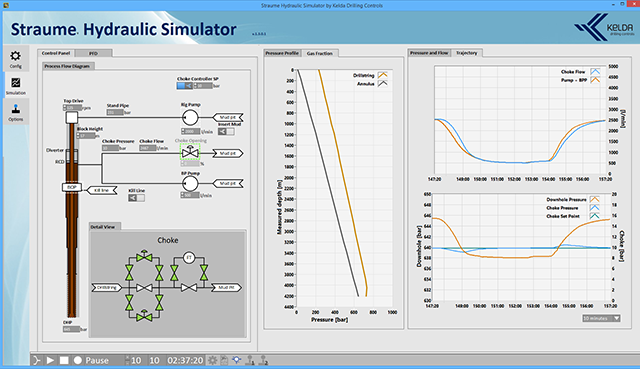Open the Drillstring legend line style selector
Image resolution: width=640 pixels, height=369 pixels.
pyautogui.click(x=382, y=75)
